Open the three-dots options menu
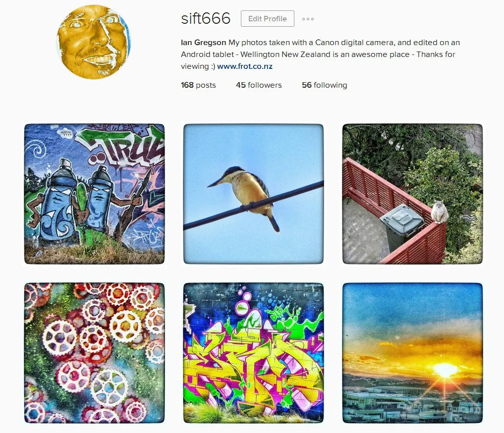Screen dimensions: 504x433 point(308,19)
